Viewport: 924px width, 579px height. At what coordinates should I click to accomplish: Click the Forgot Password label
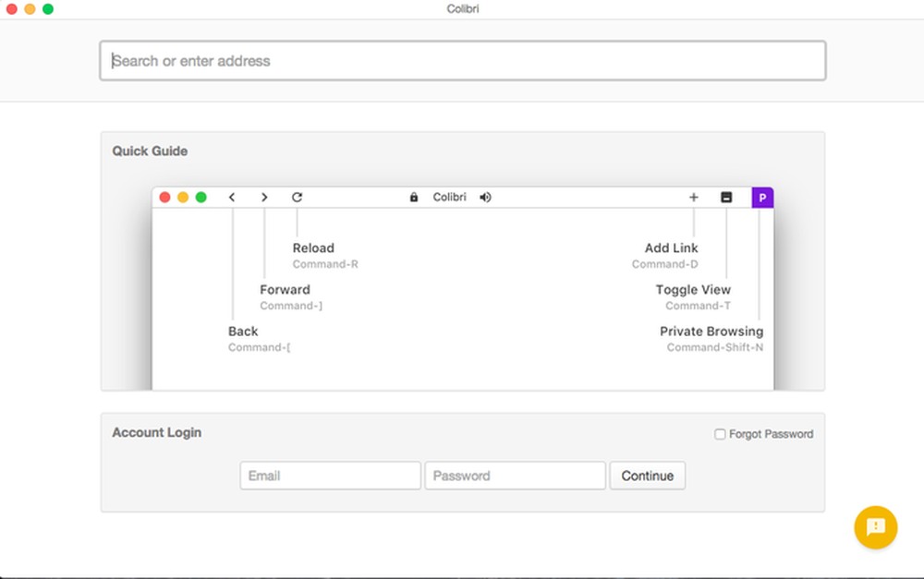pyautogui.click(x=772, y=433)
